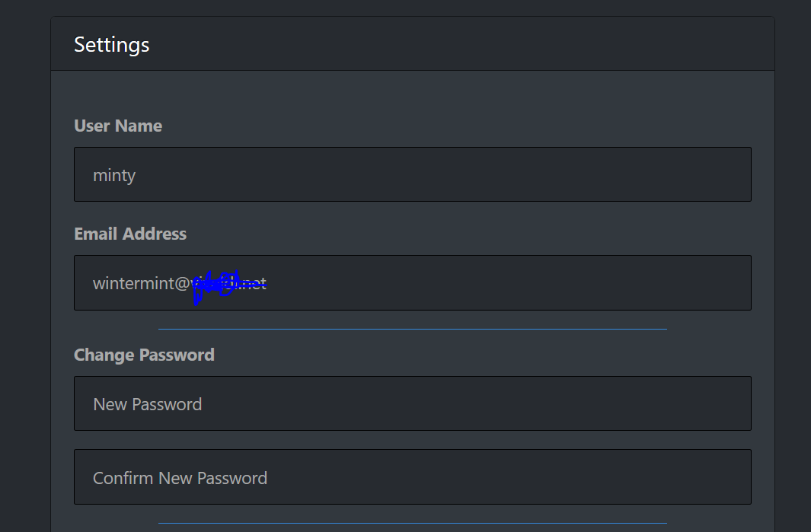Click the divider line below Confirm New Password
This screenshot has height=532, width=811.
coord(412,523)
